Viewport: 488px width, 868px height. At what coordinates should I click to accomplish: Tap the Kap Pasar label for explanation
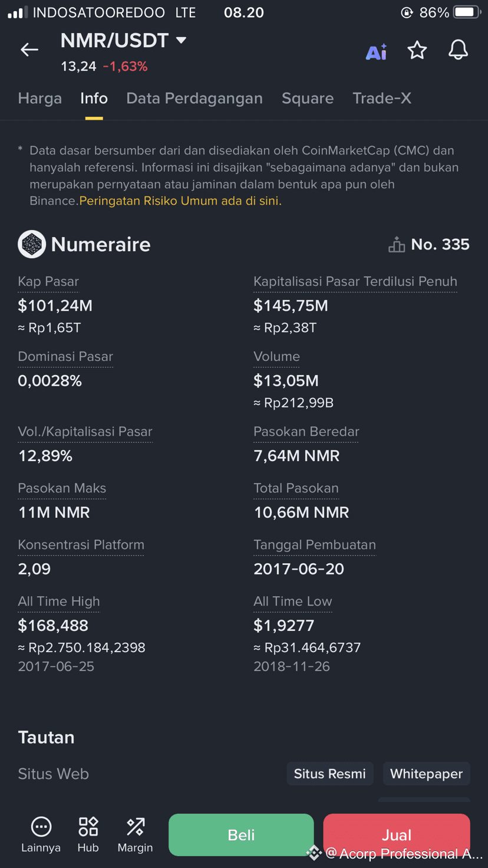[48, 282]
